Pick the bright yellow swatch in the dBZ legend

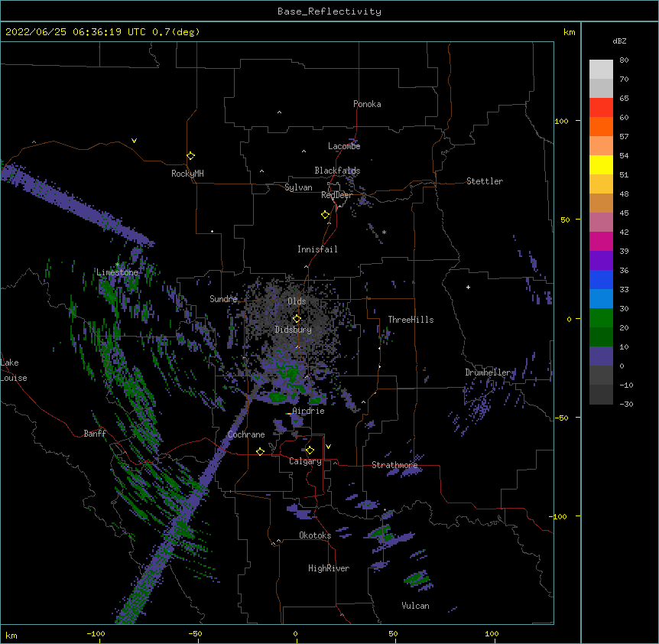tap(601, 164)
